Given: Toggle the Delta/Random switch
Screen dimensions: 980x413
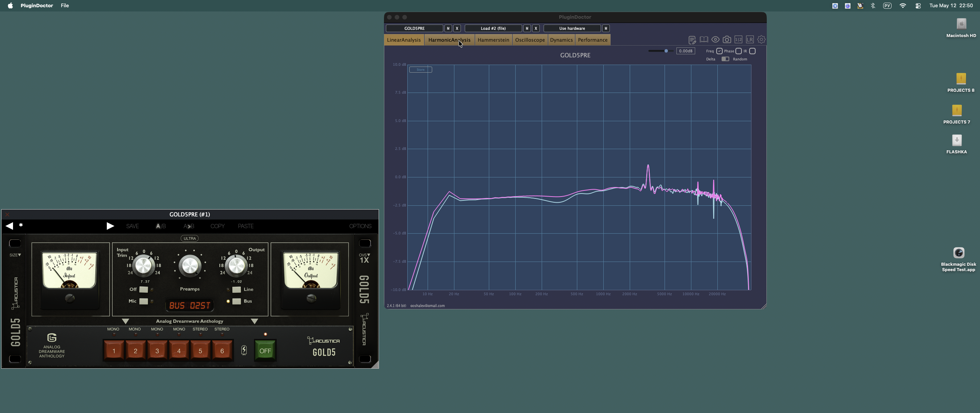Looking at the screenshot, I should [725, 59].
